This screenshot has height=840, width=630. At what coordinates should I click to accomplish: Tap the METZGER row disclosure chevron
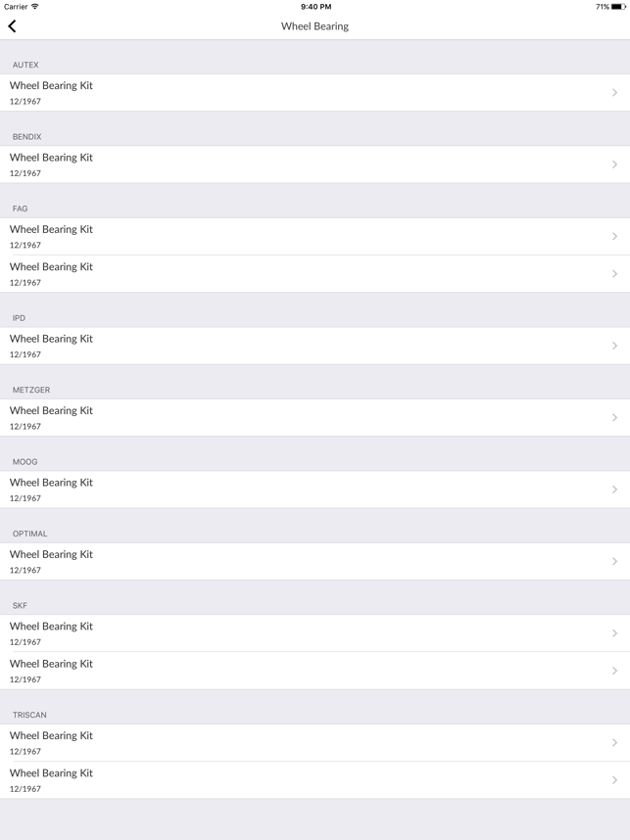[x=614, y=417]
